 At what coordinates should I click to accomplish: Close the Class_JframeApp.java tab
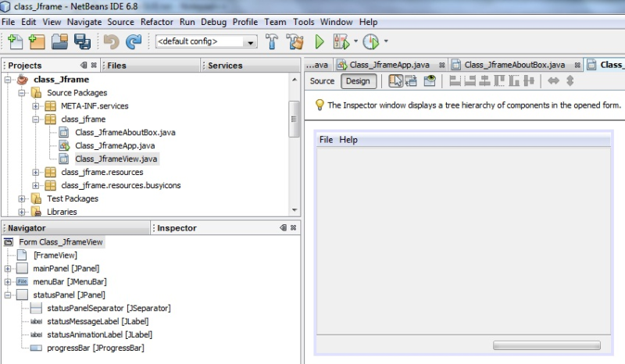click(441, 65)
